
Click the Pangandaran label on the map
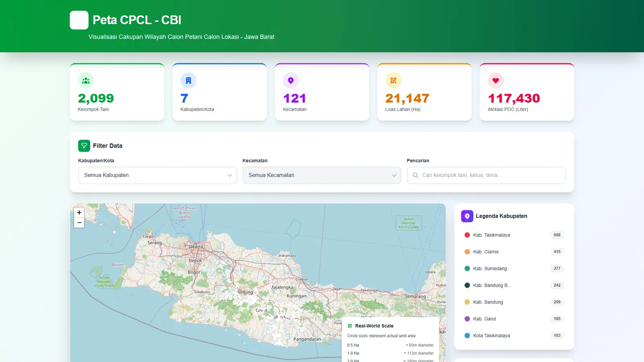pos(307,339)
